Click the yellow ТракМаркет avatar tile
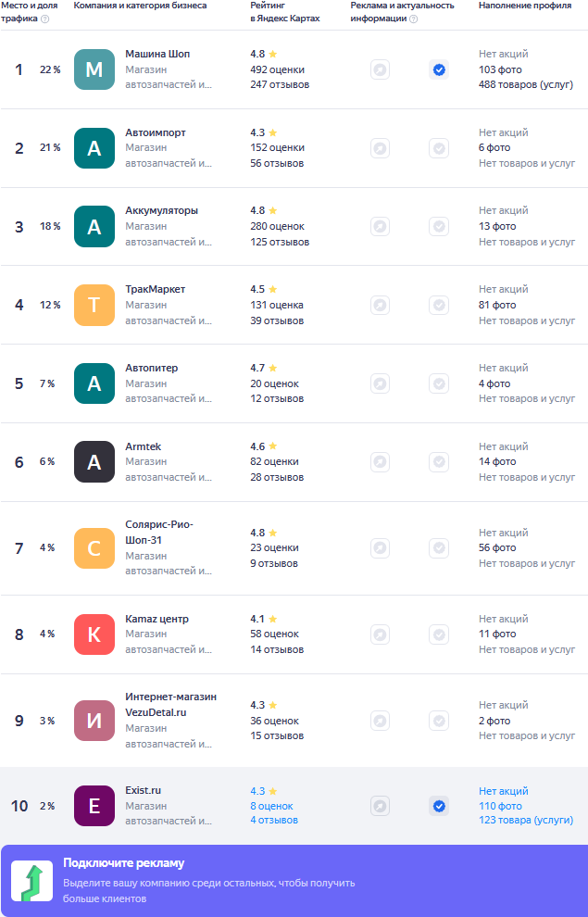The image size is (588, 917). click(94, 305)
